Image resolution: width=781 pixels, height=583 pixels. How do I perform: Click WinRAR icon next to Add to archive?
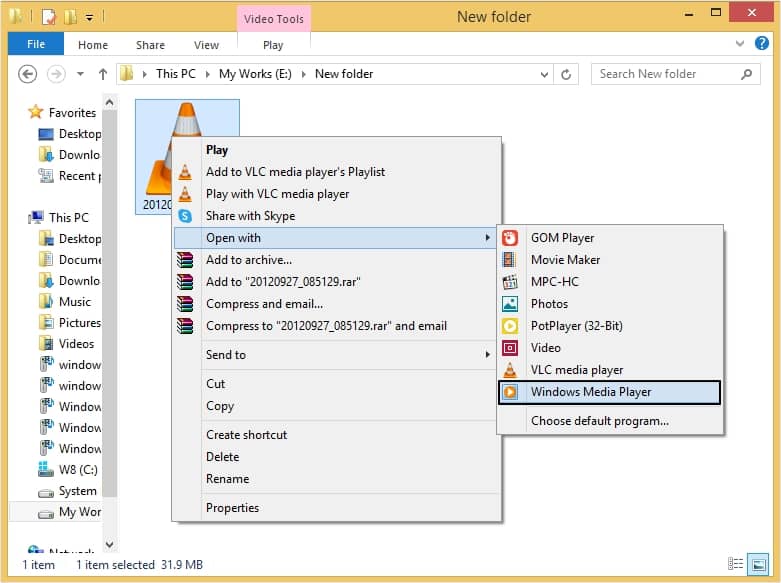[185, 260]
